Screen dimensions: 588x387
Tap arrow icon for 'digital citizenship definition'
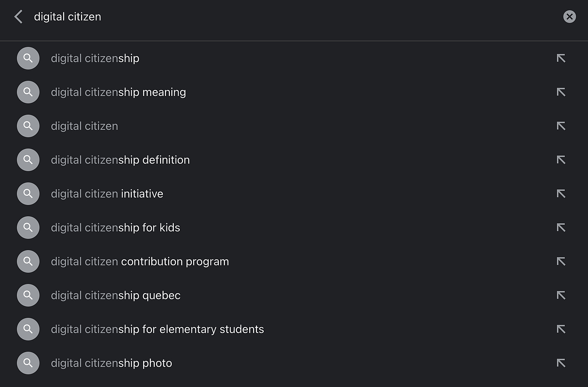pyautogui.click(x=561, y=160)
